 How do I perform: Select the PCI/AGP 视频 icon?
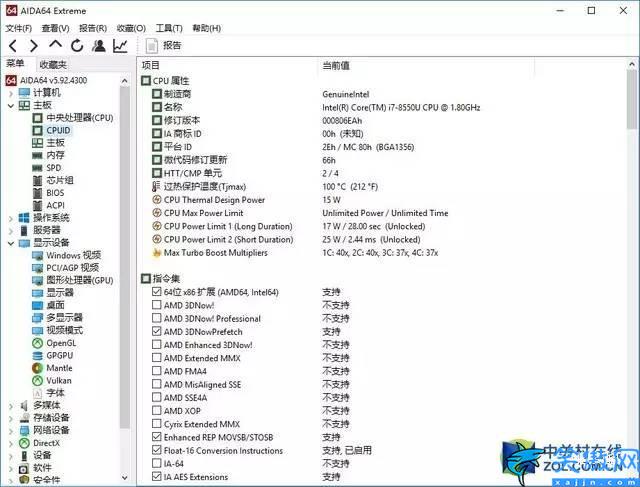(37, 268)
